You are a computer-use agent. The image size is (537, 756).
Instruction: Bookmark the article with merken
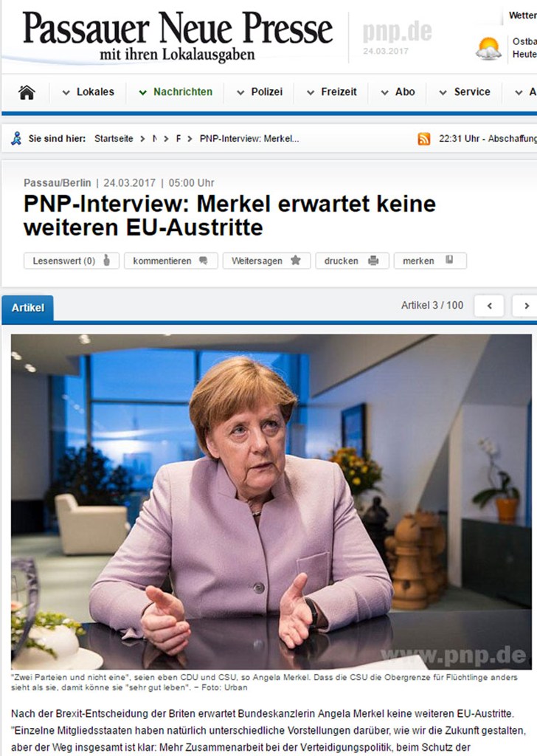430,261
